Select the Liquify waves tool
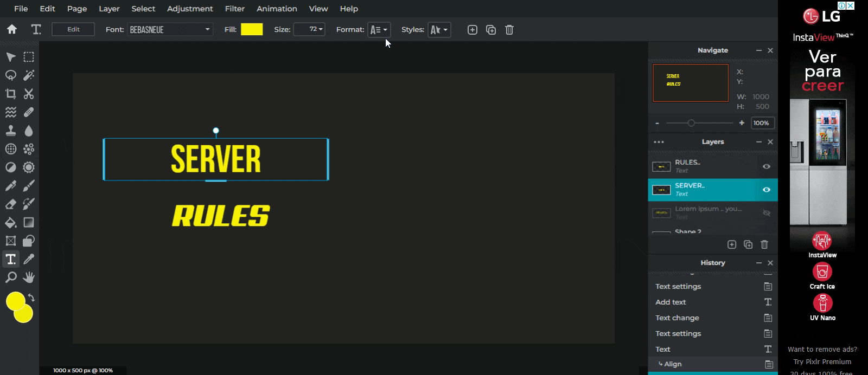868x375 pixels. pos(10,112)
